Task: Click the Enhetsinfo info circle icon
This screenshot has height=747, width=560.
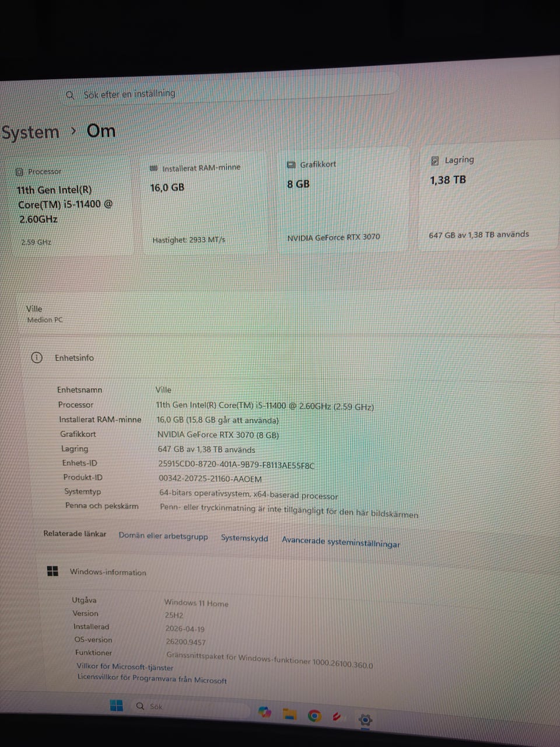Action: [x=36, y=357]
